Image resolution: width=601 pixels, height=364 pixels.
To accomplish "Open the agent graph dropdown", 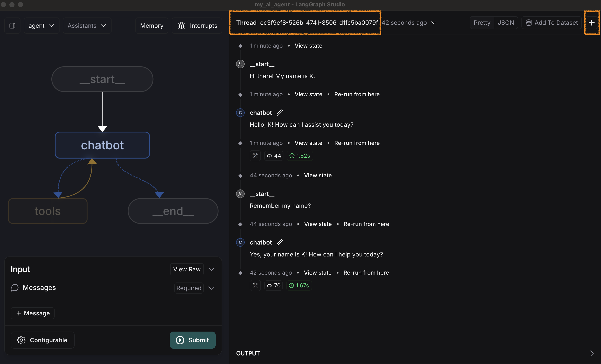I will (x=41, y=26).
